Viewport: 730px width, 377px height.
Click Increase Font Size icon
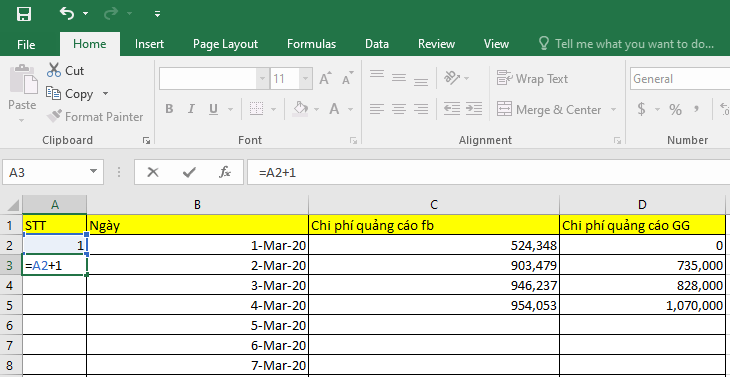325,78
